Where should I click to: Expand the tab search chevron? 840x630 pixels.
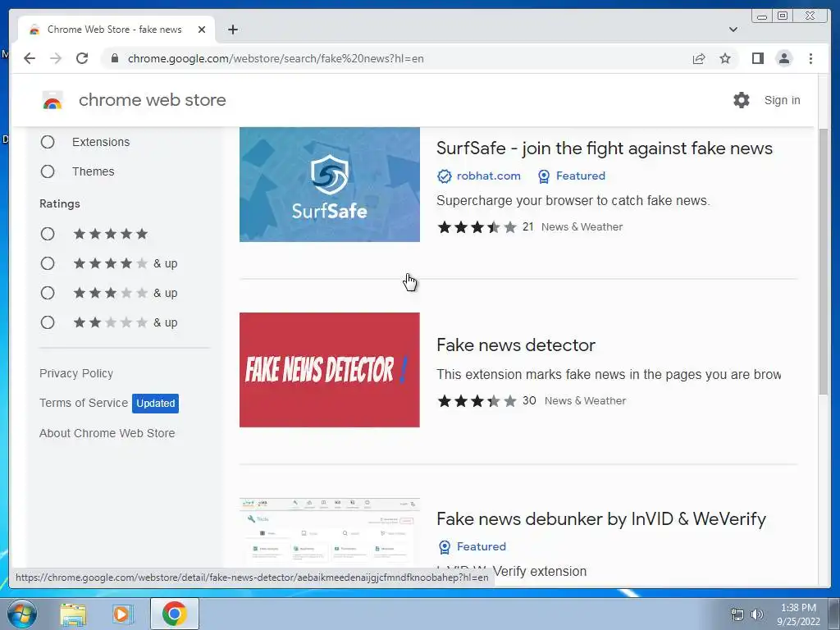pyautogui.click(x=733, y=30)
